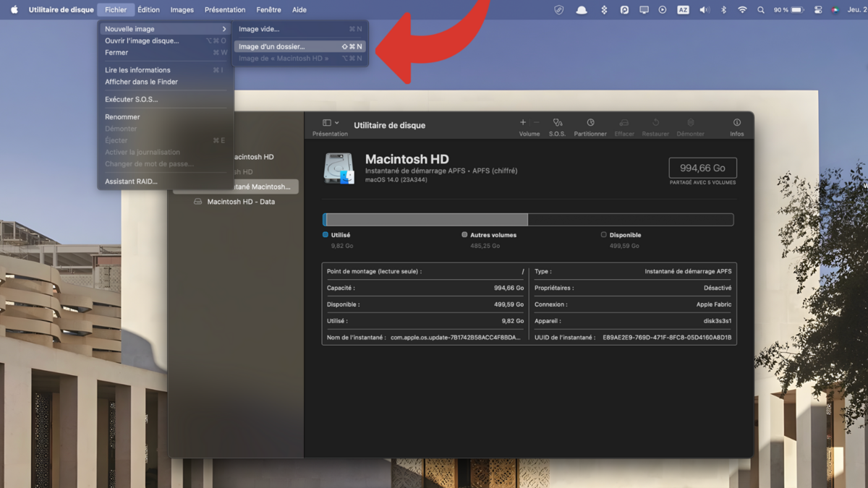
Task: Open the Fenêtre menu
Action: (268, 10)
